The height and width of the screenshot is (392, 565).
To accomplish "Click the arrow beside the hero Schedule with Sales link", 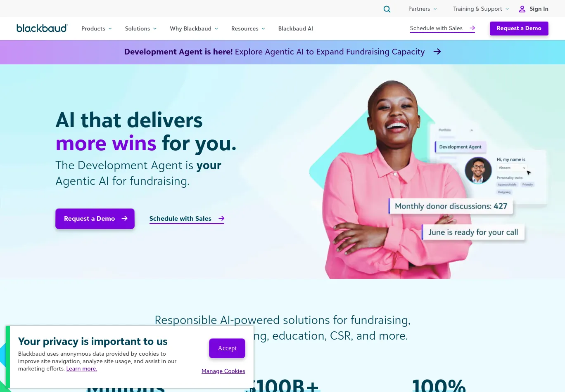I will [221, 218].
